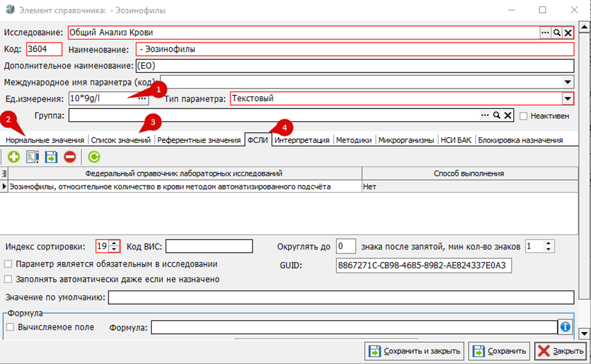591x364 pixels.
Task: Check the Вычисляемое поле checkbox
Action: coord(10,327)
